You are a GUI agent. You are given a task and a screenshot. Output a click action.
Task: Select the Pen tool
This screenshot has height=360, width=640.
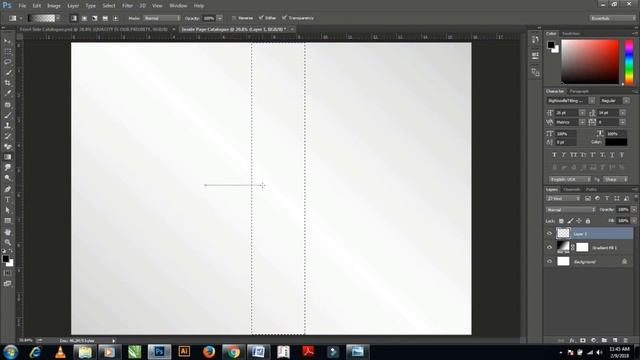click(x=7, y=189)
